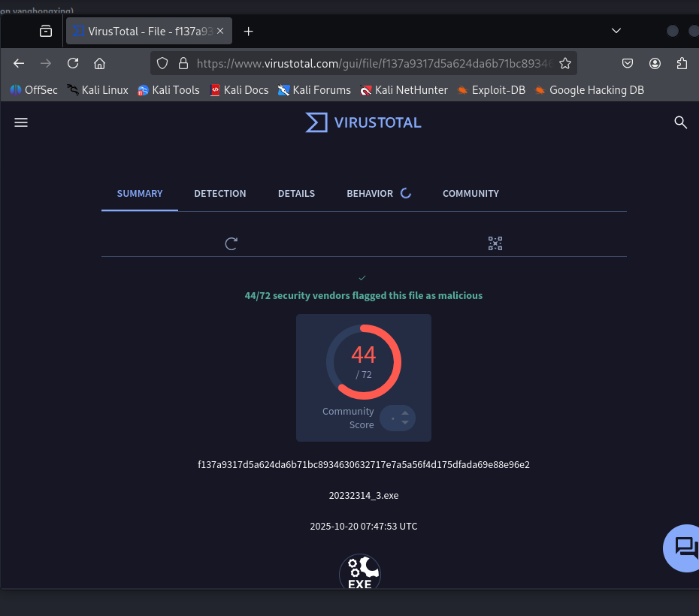The image size is (699, 616).
Task: Vote up the community score
Action: coord(405,413)
